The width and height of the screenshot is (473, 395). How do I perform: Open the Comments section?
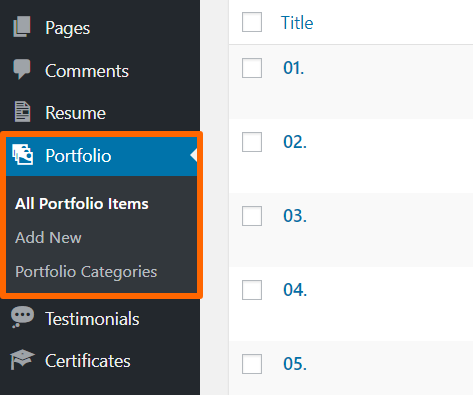click(87, 71)
